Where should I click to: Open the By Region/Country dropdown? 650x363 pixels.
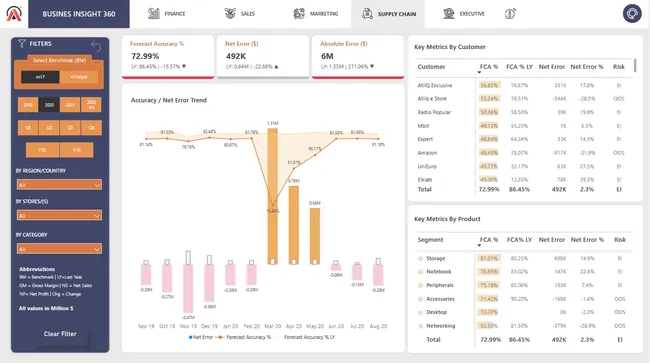click(59, 185)
